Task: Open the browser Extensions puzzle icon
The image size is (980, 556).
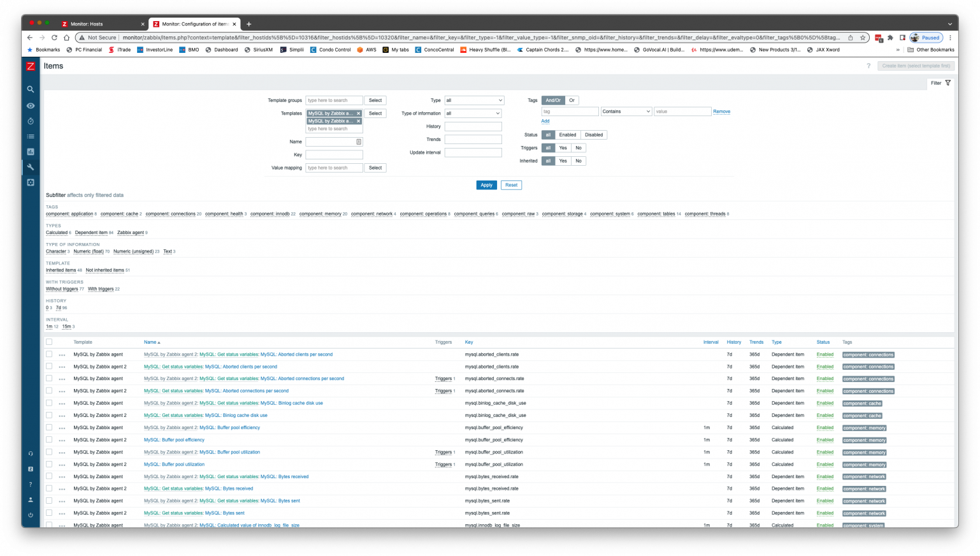Action: [x=890, y=38]
